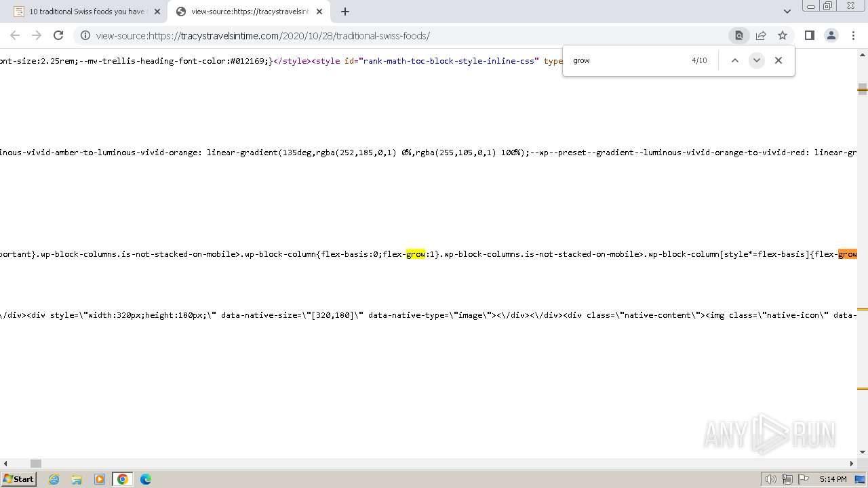Open a new browser tab
This screenshot has width=868, height=488.
coord(344,12)
